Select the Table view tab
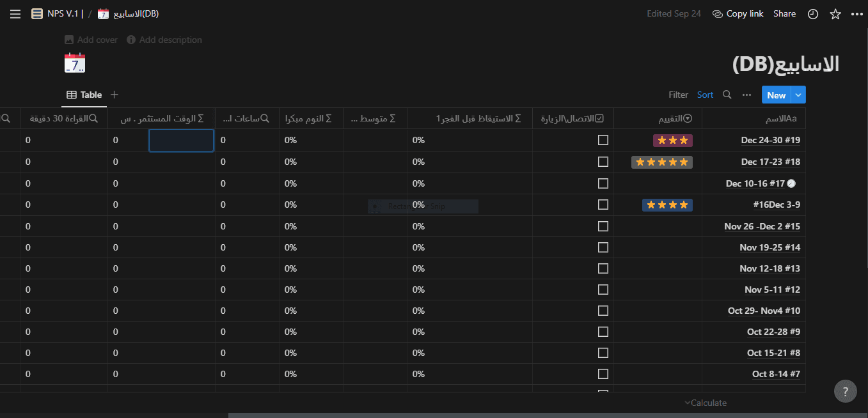 (x=84, y=95)
